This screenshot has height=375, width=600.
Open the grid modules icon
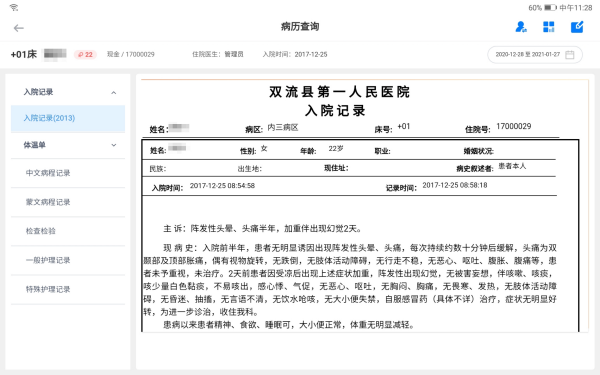click(x=548, y=27)
